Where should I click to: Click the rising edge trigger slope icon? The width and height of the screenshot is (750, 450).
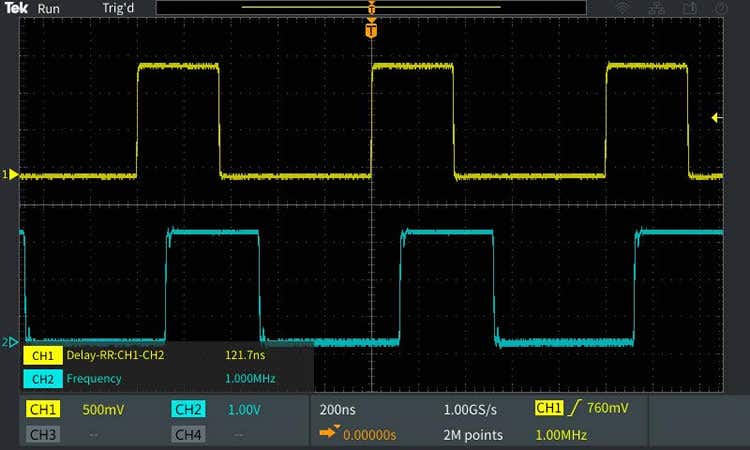[x=575, y=408]
